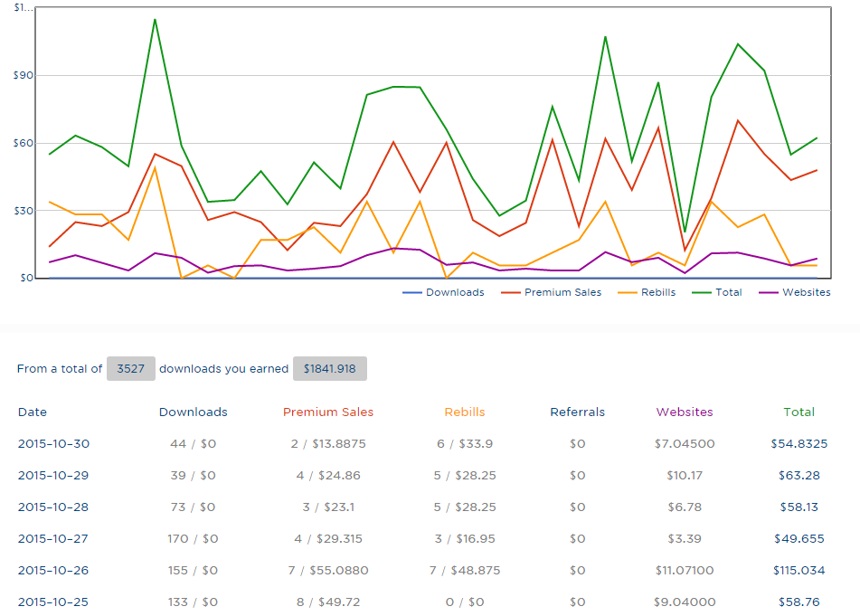Screen dimensions: 860x616
Task: Open the 2015-10-26 date entry
Action: point(53,570)
